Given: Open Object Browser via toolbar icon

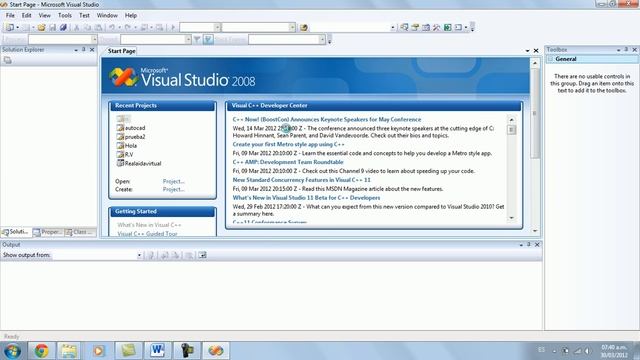Looking at the screenshot, I should (426, 27).
